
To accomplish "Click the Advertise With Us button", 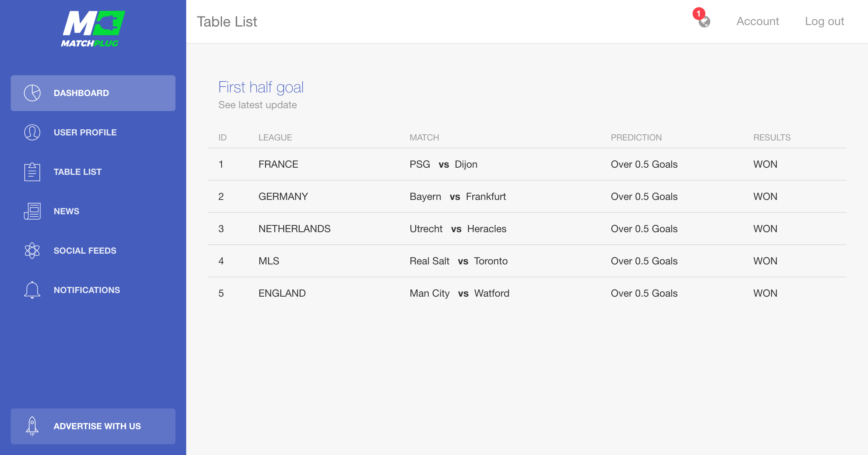I will [93, 426].
